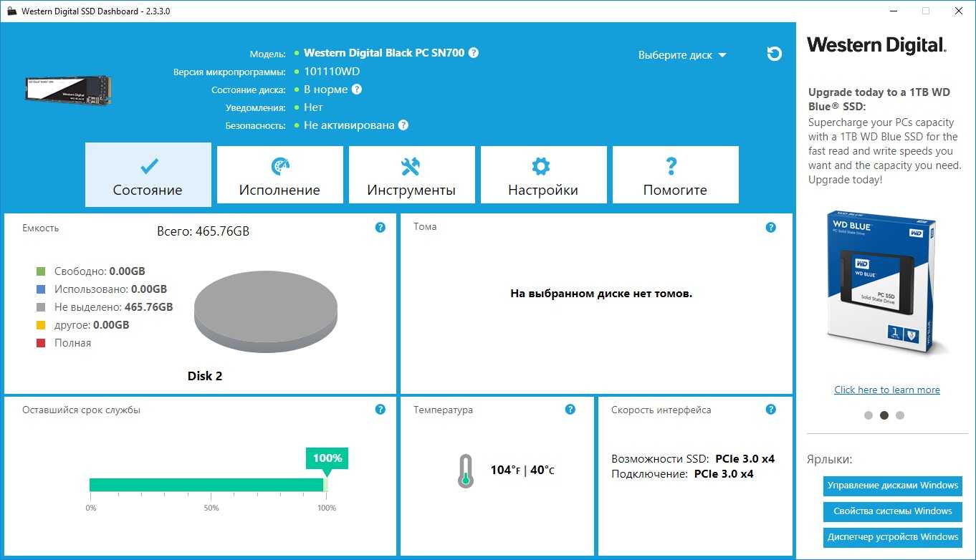Launch "Диспетчер устройств Windows" shortcut
976x560 pixels.
(x=892, y=537)
